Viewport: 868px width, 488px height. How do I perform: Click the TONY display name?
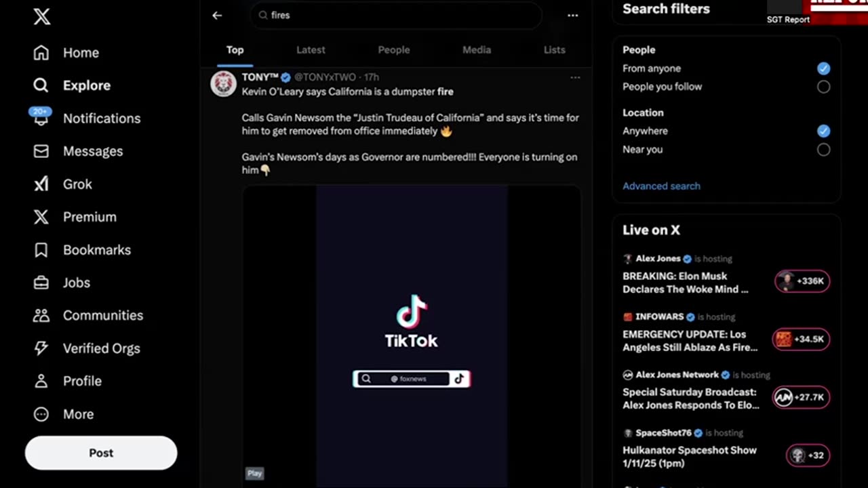tap(260, 77)
